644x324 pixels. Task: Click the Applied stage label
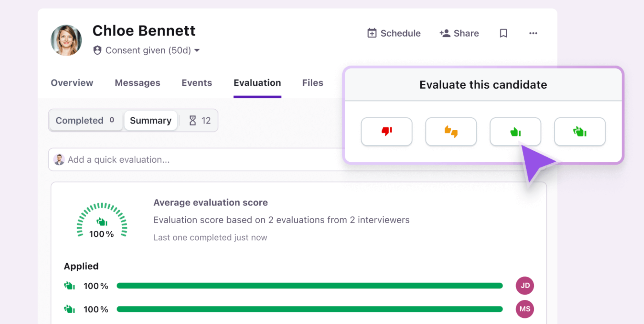tap(81, 266)
